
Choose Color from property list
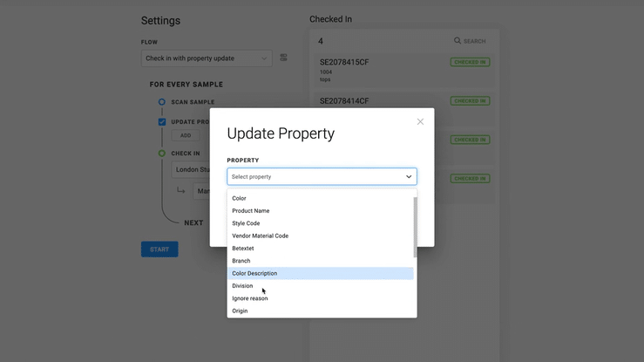click(321, 198)
